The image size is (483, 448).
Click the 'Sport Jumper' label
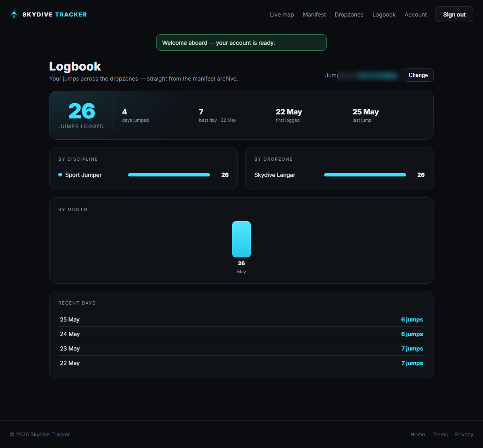click(x=83, y=175)
